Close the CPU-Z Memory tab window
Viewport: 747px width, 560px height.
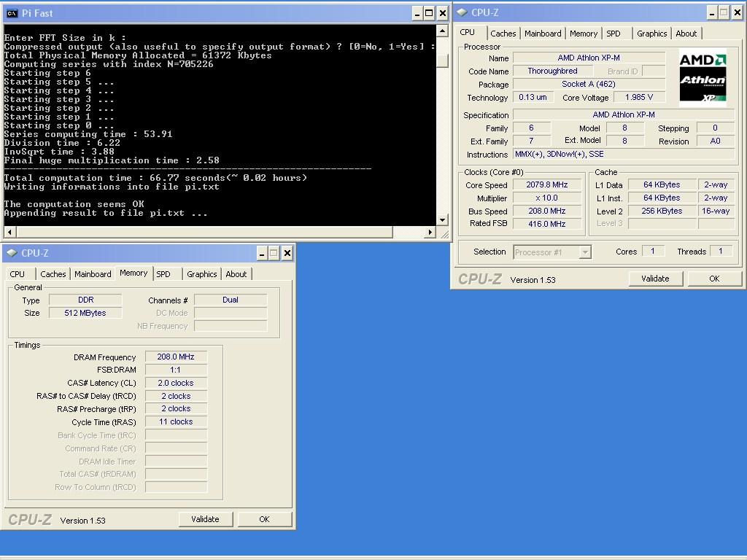pyautogui.click(x=287, y=253)
